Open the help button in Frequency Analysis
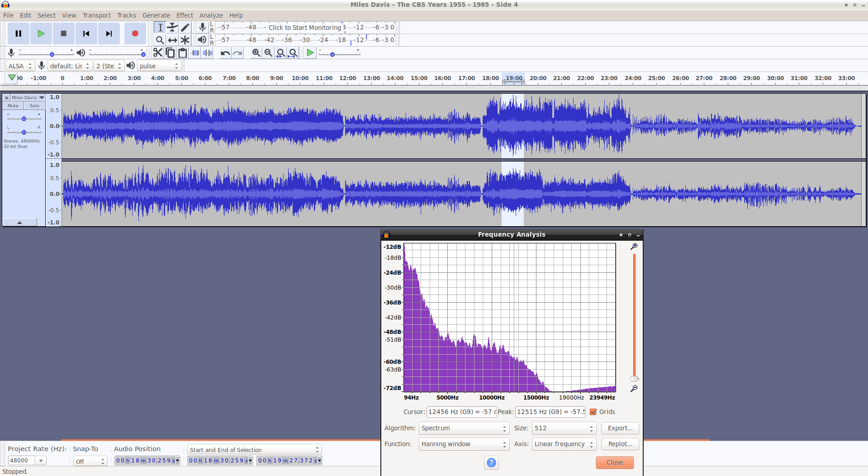The height and width of the screenshot is (476, 868). point(491,462)
